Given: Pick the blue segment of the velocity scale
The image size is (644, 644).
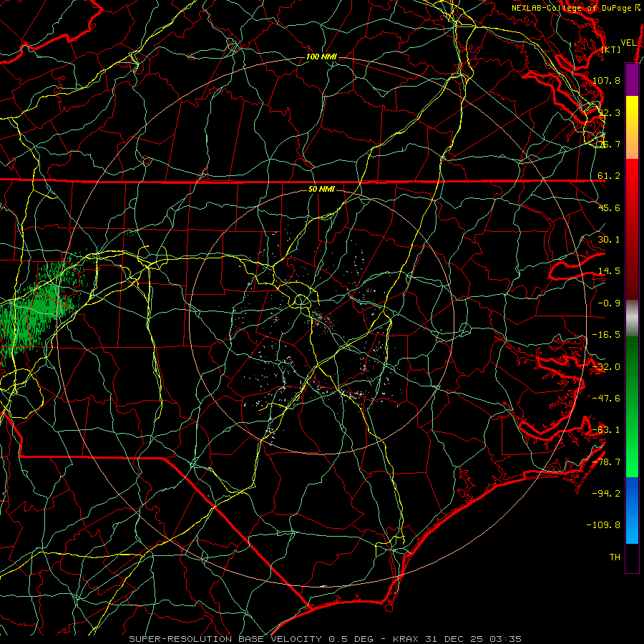Looking at the screenshot, I should [632, 510].
